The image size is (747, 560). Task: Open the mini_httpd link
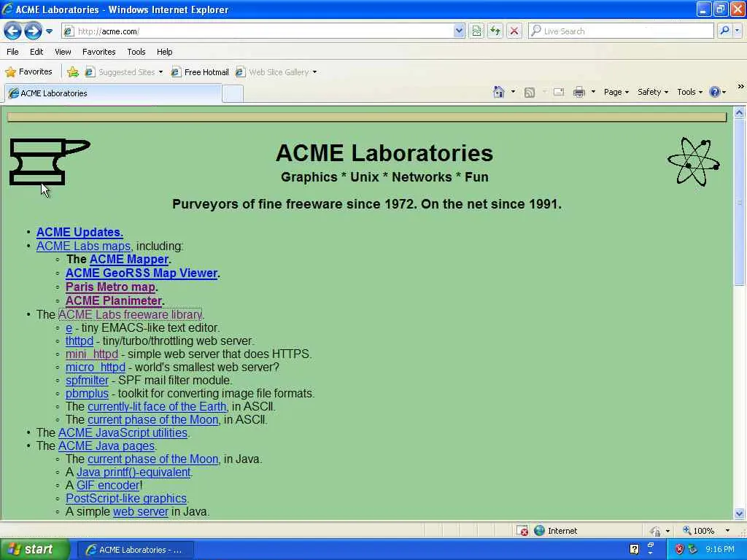point(91,354)
